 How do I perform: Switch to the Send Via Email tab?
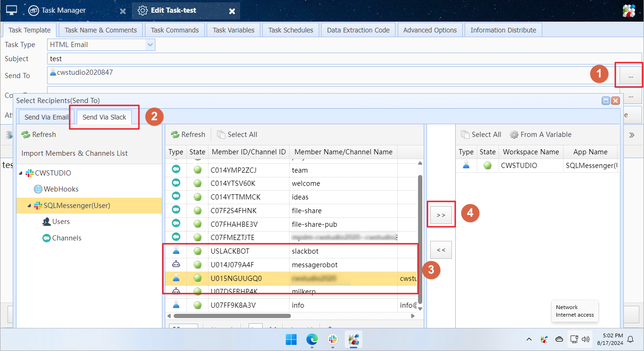tap(47, 117)
